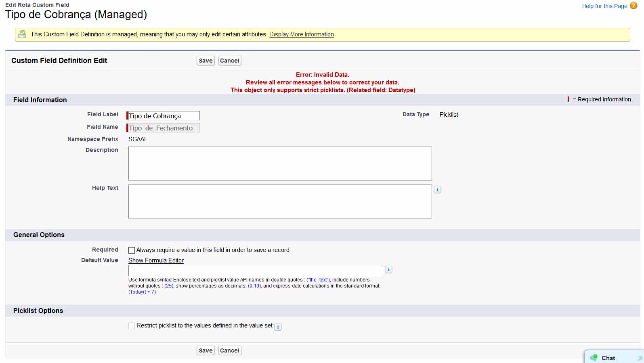This screenshot has height=363, width=644.
Task: Click the bottom Save button
Action: point(206,350)
